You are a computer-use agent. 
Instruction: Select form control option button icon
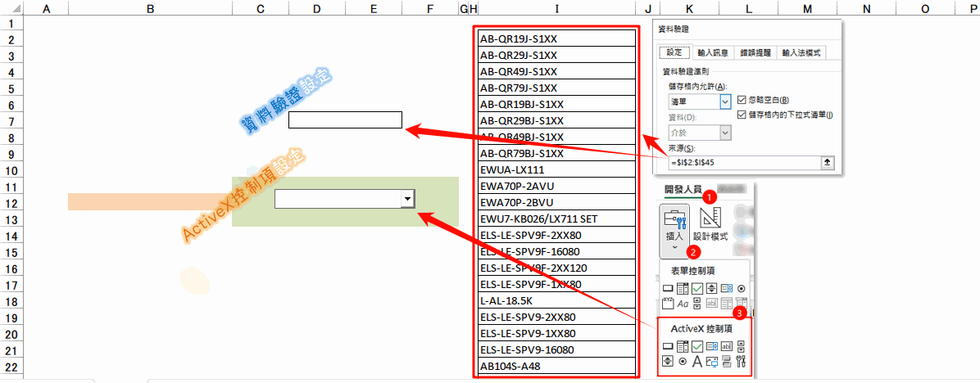tap(742, 288)
